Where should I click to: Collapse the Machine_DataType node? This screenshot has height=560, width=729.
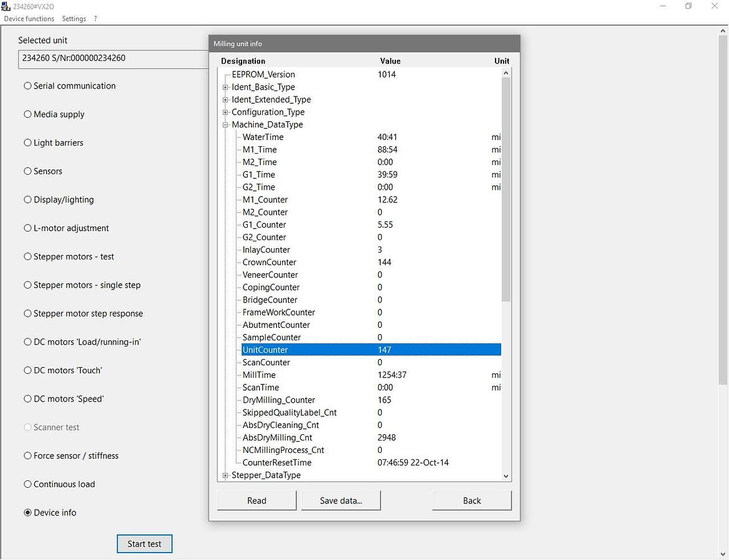click(225, 124)
